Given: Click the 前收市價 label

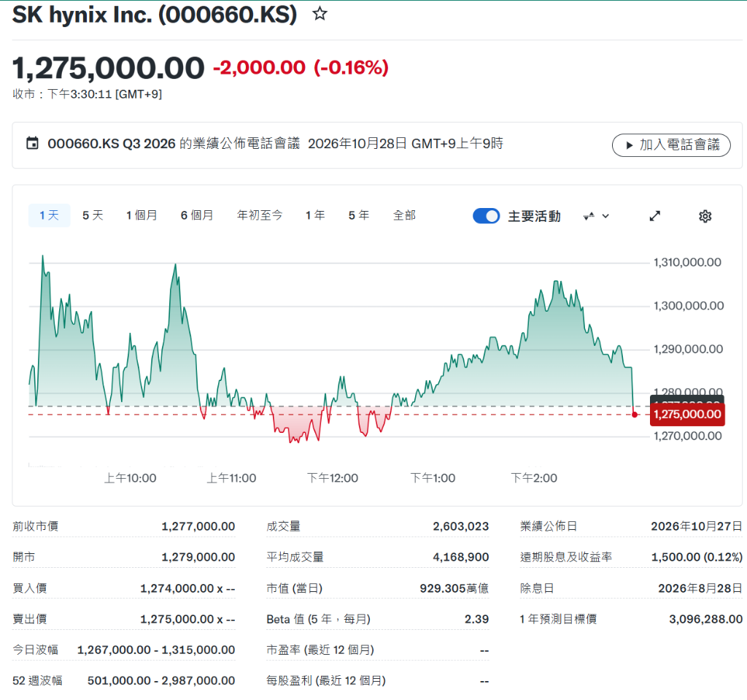Looking at the screenshot, I should click(35, 526).
